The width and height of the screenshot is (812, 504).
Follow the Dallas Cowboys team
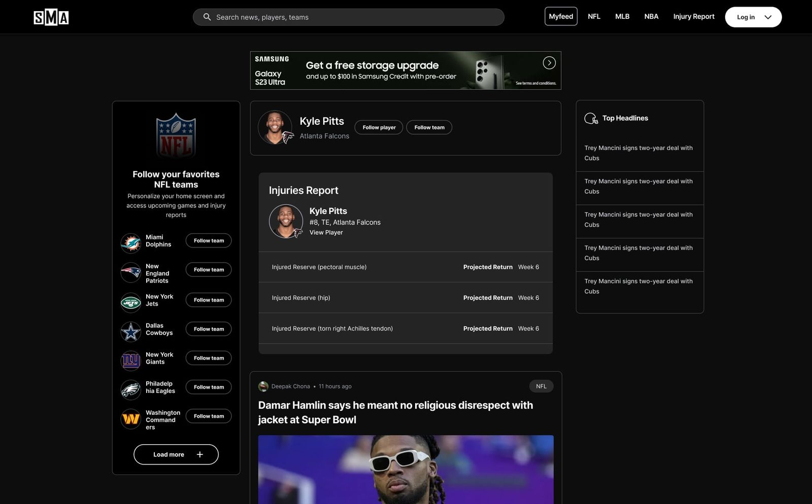209,329
